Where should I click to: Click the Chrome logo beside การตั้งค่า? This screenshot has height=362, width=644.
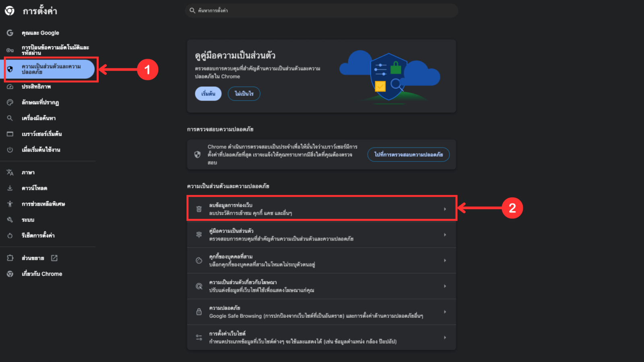coord(10,11)
